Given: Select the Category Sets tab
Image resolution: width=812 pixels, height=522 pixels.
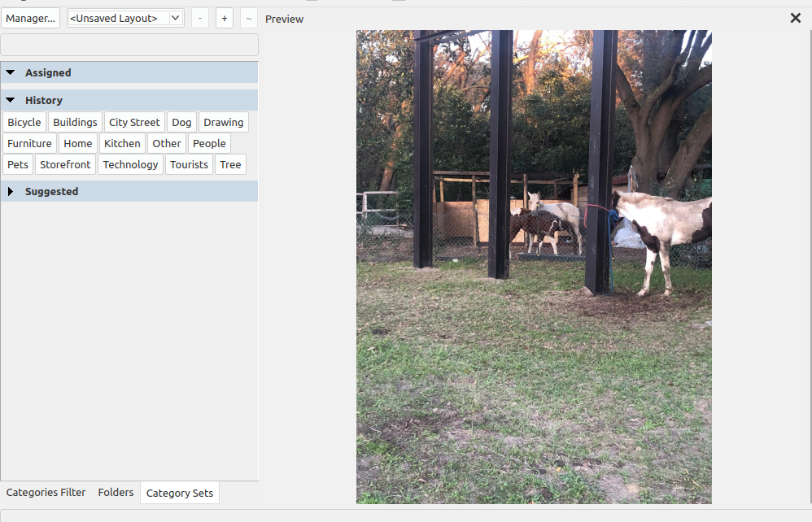Looking at the screenshot, I should pos(180,493).
